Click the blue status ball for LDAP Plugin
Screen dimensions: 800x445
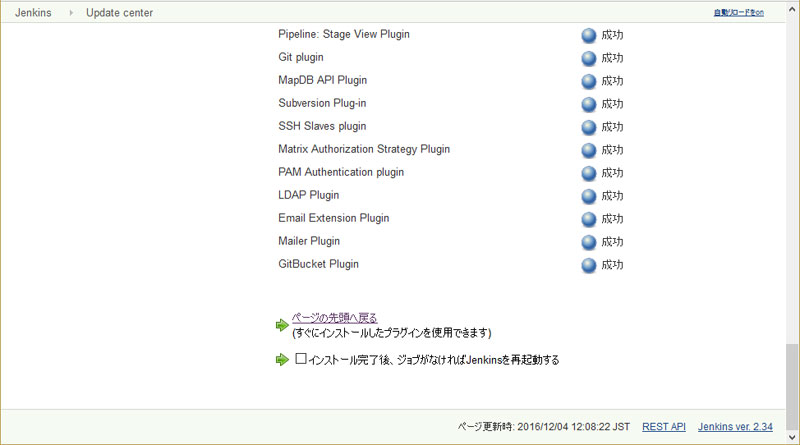click(x=589, y=196)
